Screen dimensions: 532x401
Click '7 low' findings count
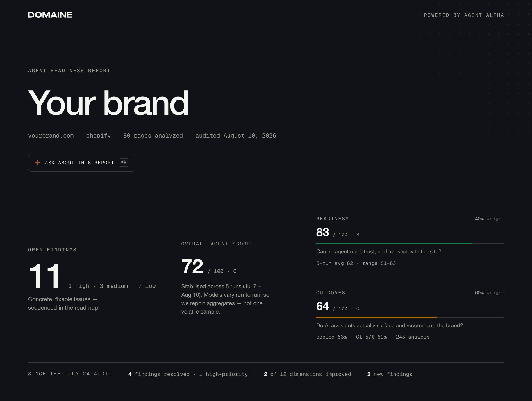coord(147,286)
